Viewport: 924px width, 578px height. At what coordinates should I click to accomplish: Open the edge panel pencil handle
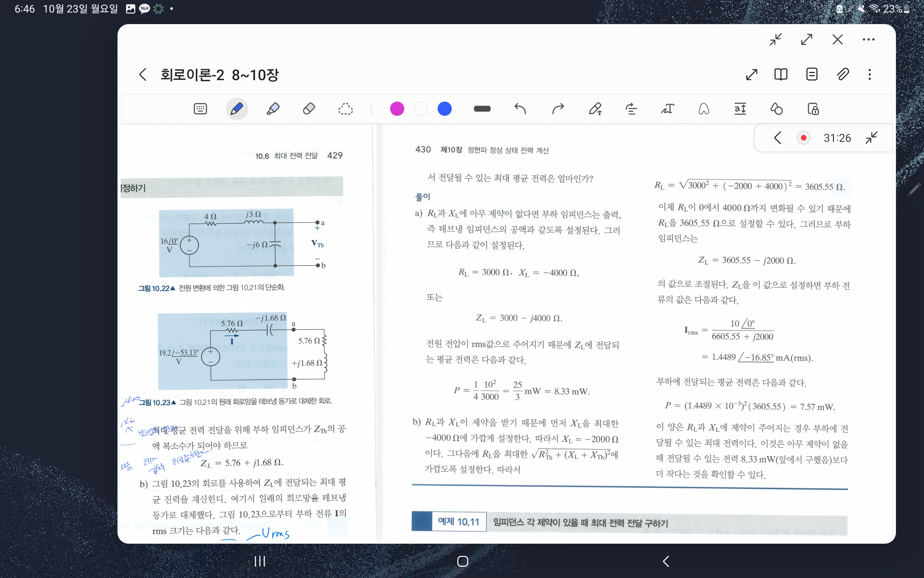pos(914,189)
